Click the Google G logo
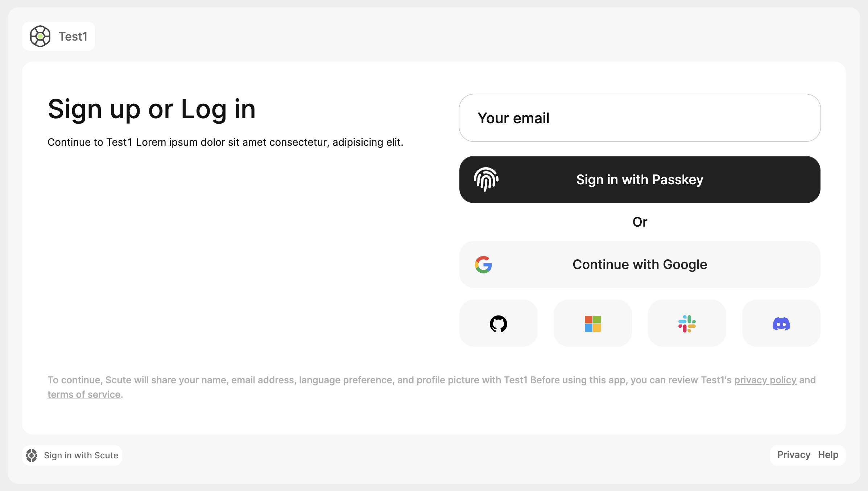This screenshot has height=491, width=868. (x=483, y=264)
